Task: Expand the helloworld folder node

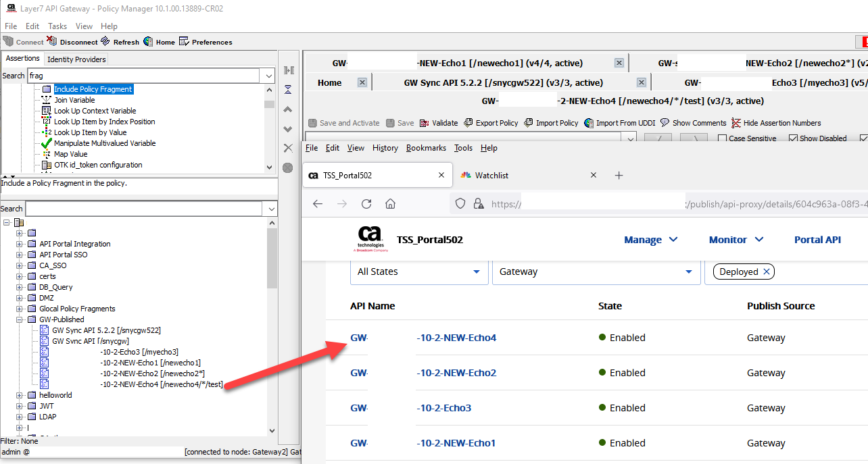Action: point(20,395)
